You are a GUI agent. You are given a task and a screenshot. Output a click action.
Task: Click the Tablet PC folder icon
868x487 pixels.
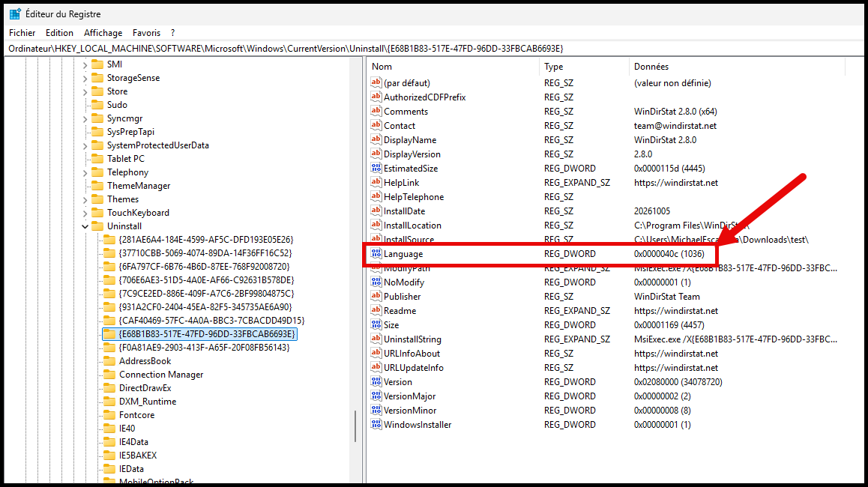[x=97, y=159]
